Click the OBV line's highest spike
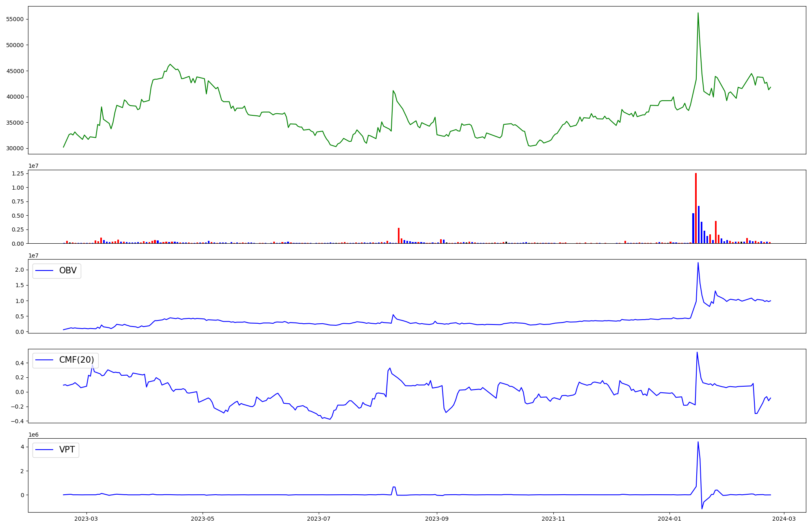812x528 pixels. tap(698, 263)
